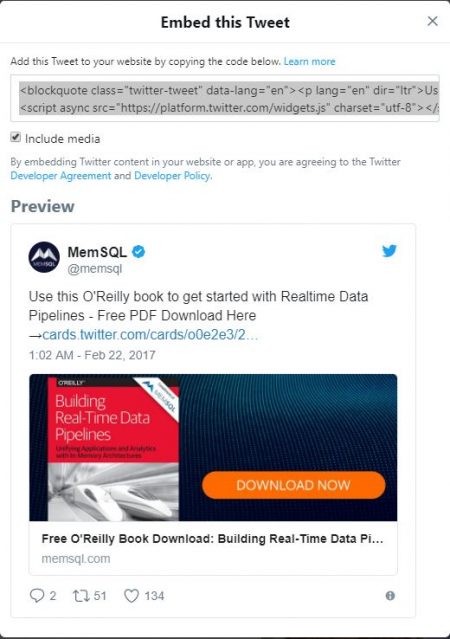Open the Developer Agreement link
Screen dimensions: 450x639
pyautogui.click(x=61, y=176)
